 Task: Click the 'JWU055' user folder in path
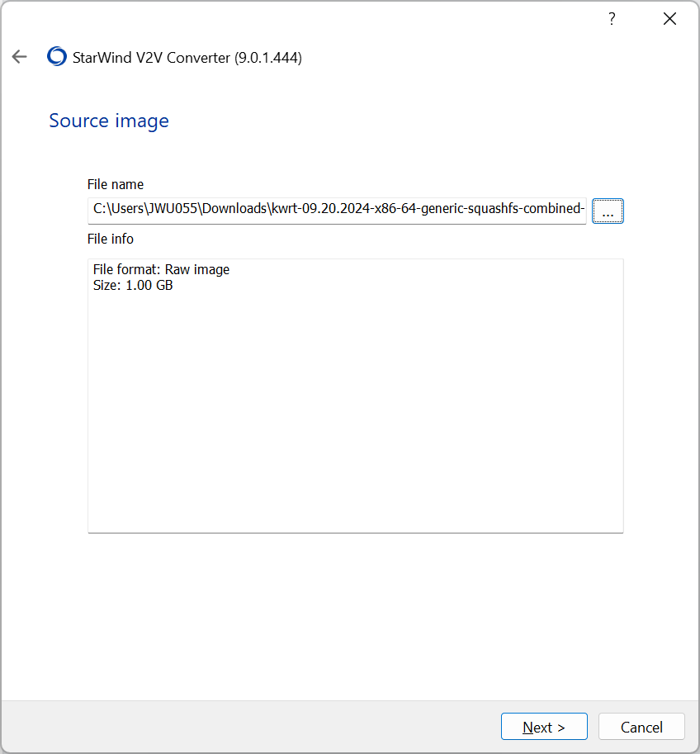click(x=172, y=210)
